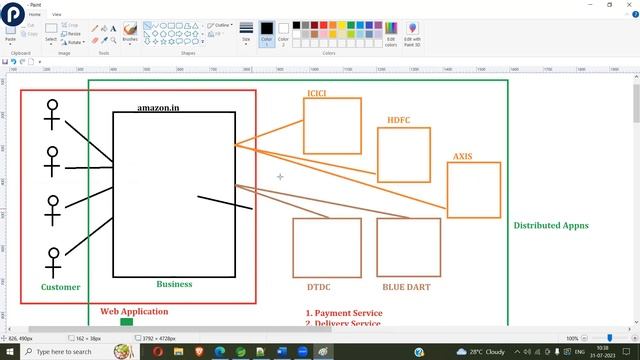
Task: Select the Eraser tool
Action: (95, 40)
